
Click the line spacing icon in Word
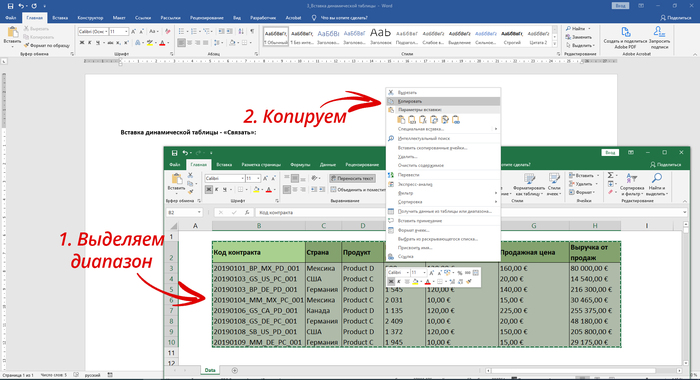pos(218,43)
